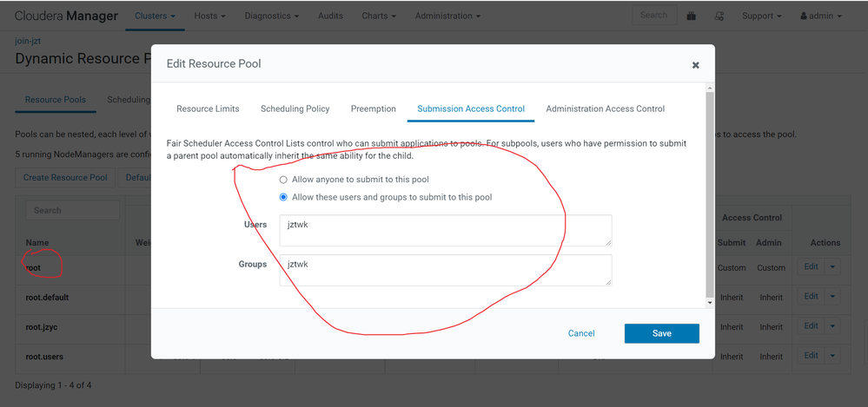Open the parcel gift icon in header
Viewport: 868px width, 407px height.
(691, 16)
